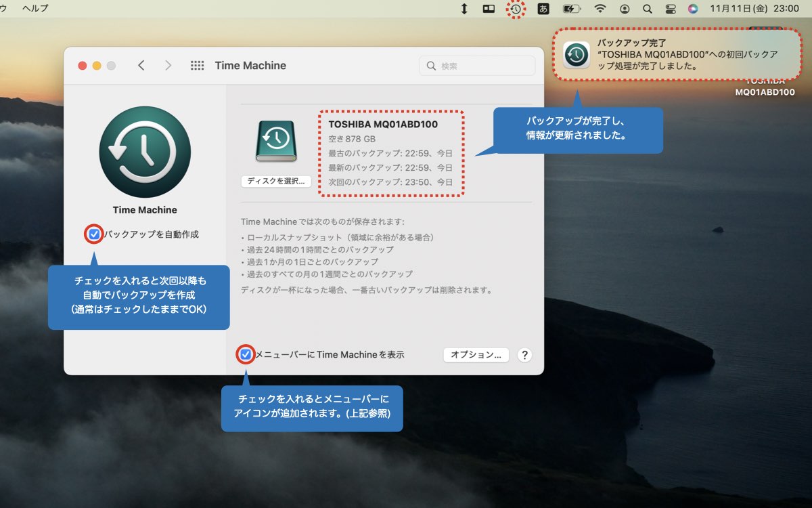The width and height of the screenshot is (812, 508).
Task: Close the Time Machine window
Action: (83, 66)
